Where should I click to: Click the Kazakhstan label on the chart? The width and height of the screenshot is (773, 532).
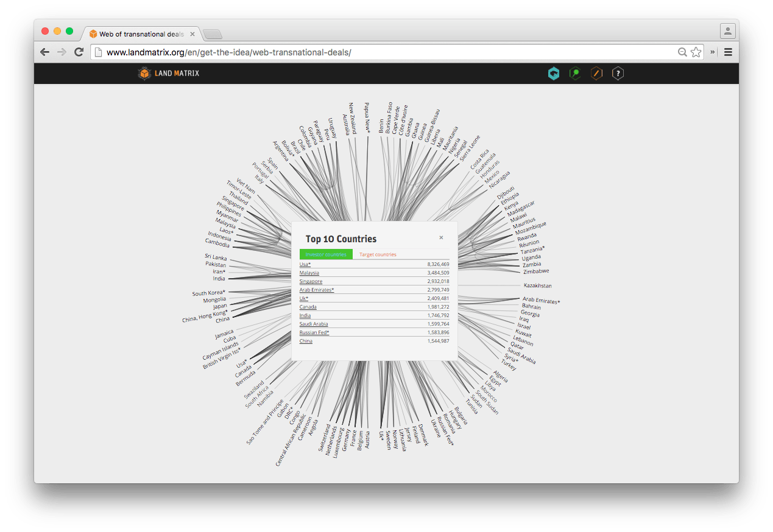point(537,285)
